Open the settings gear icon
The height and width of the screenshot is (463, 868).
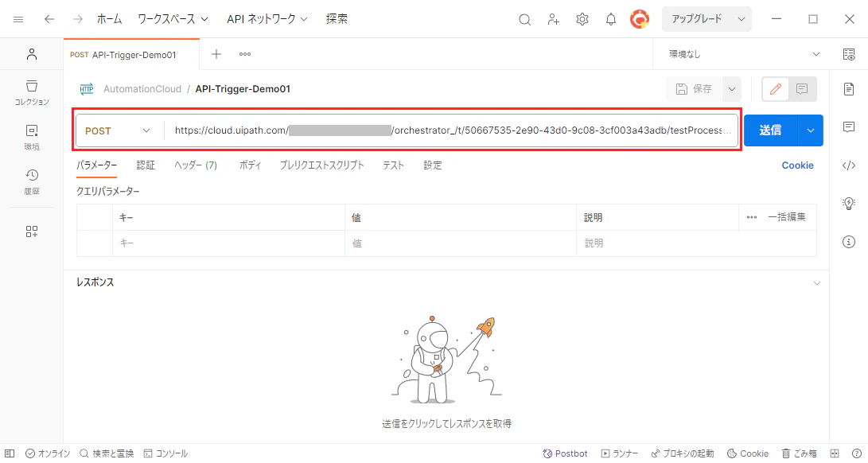[582, 19]
